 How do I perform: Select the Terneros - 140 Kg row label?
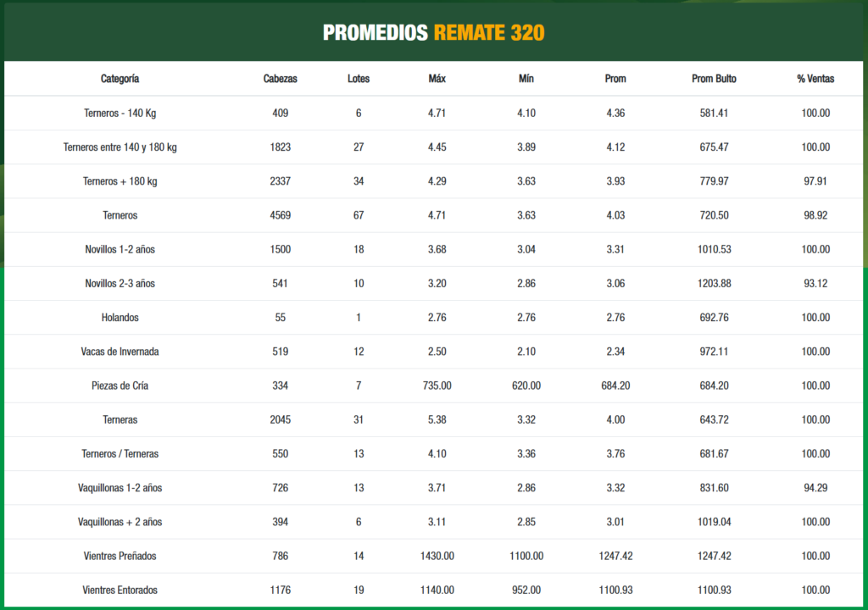pos(120,114)
